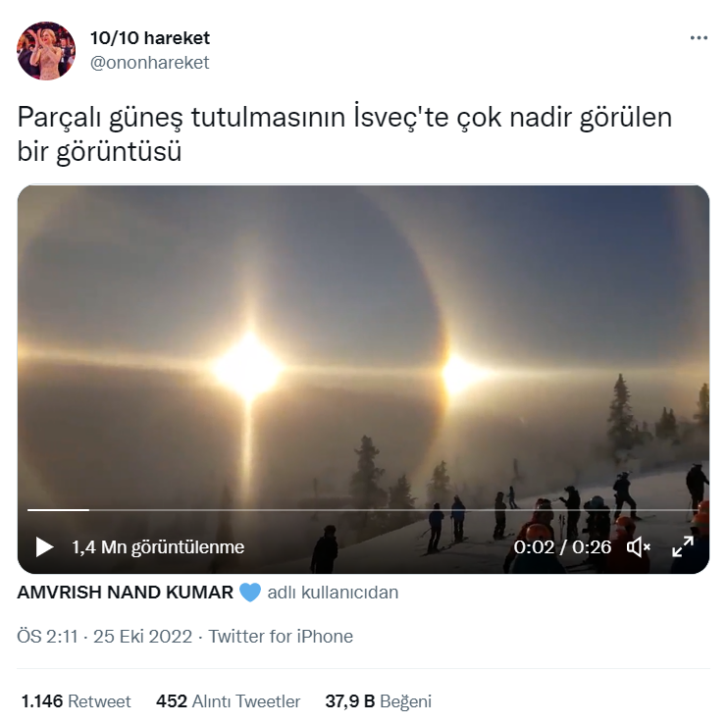Screen dimensions: 728x724
Task: Click the Twitter for iPhone source link
Action: coord(281,637)
